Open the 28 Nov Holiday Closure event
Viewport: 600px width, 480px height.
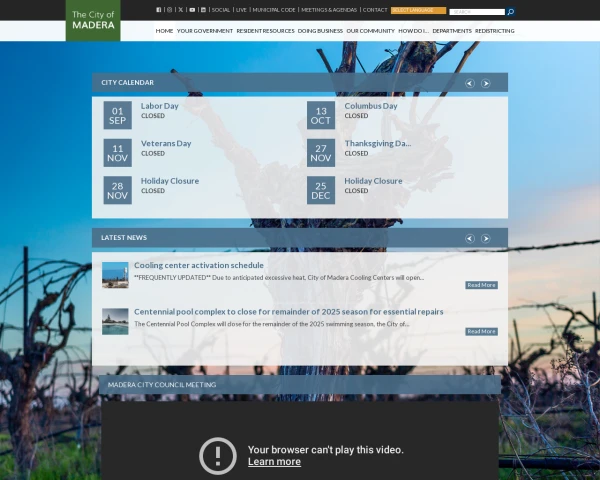click(170, 181)
